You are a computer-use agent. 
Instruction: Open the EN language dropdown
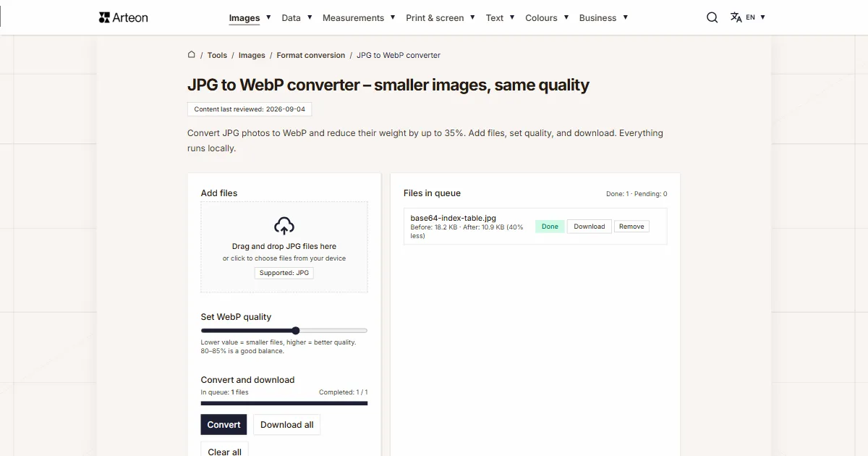(x=756, y=17)
